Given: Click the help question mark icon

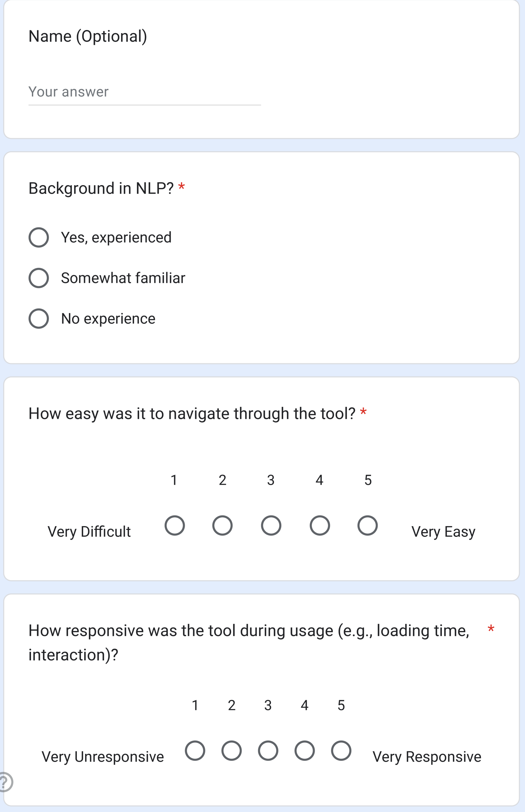Looking at the screenshot, I should (5, 782).
